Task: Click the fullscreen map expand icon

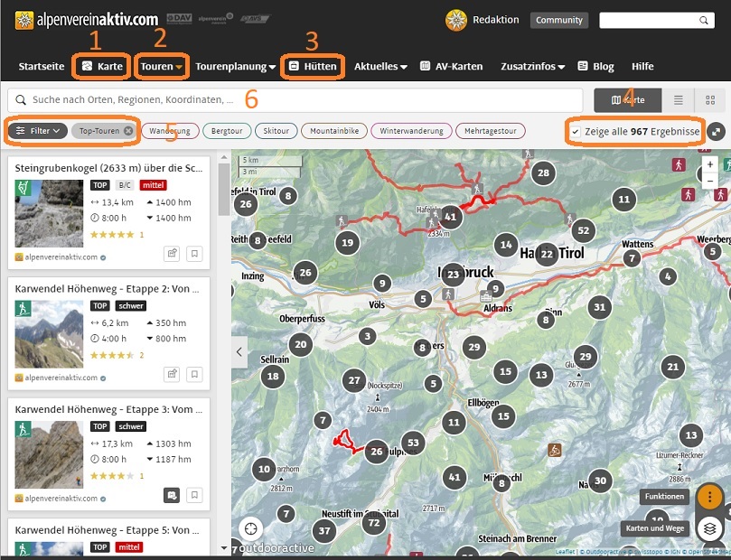Action: (x=716, y=132)
